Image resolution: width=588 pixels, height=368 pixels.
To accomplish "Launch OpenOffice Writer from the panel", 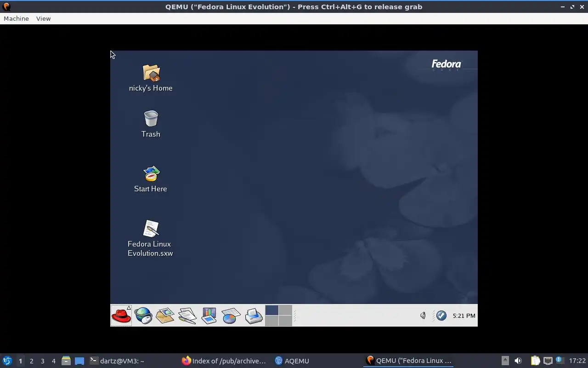I will (x=187, y=316).
